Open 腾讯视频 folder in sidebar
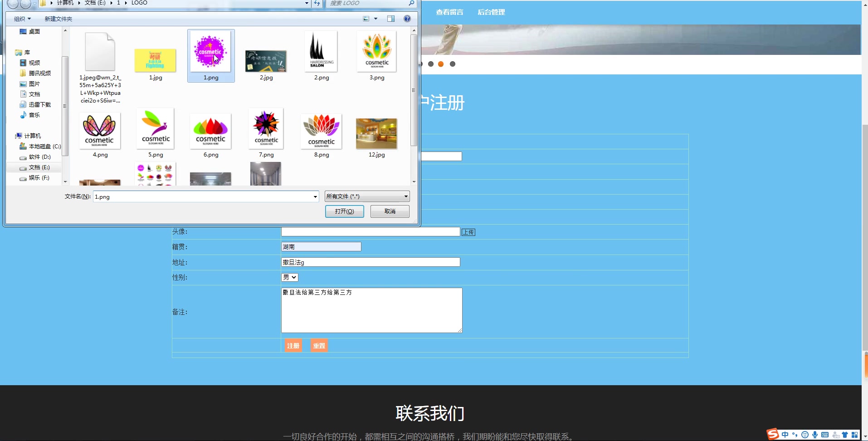Viewport: 868px width, 441px height. 35,73
